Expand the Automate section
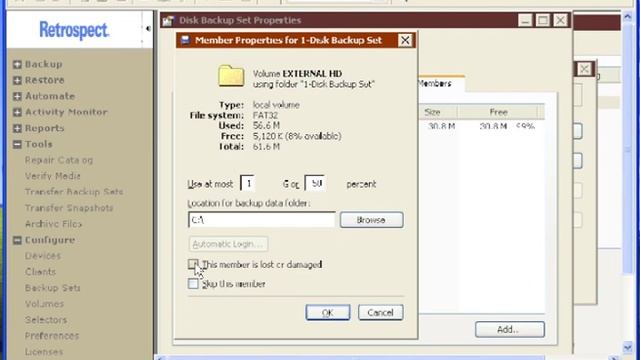The height and width of the screenshot is (360, 640). pyautogui.click(x=17, y=96)
